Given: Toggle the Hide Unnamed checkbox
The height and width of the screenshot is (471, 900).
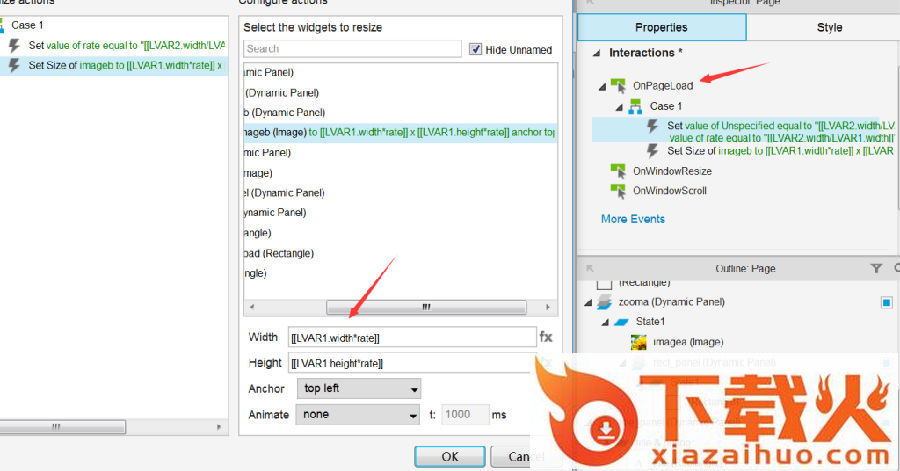Looking at the screenshot, I should 476,49.
